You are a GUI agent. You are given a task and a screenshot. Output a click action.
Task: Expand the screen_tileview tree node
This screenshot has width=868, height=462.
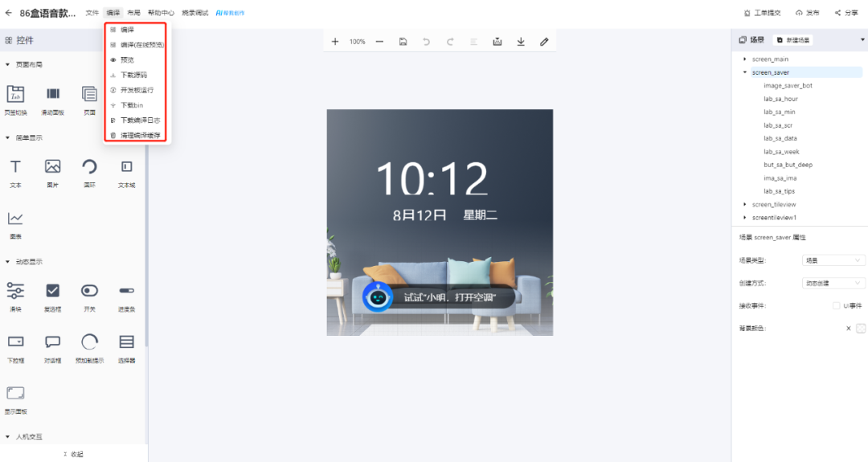744,205
